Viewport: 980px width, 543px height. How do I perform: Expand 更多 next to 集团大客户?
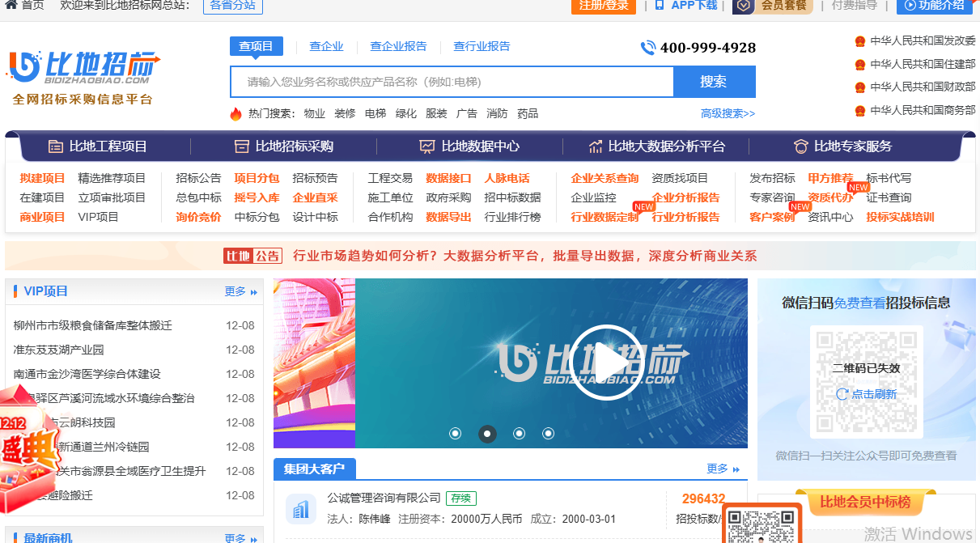point(718,469)
